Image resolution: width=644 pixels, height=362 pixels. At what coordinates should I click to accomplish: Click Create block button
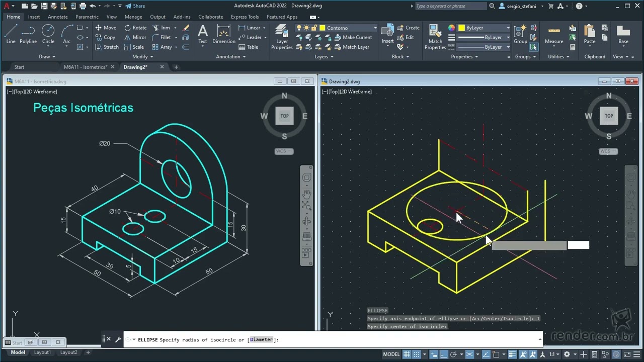coord(408,28)
